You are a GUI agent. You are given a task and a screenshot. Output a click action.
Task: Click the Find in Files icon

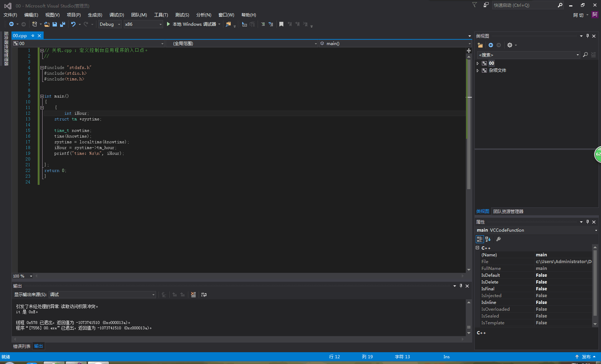(x=228, y=24)
